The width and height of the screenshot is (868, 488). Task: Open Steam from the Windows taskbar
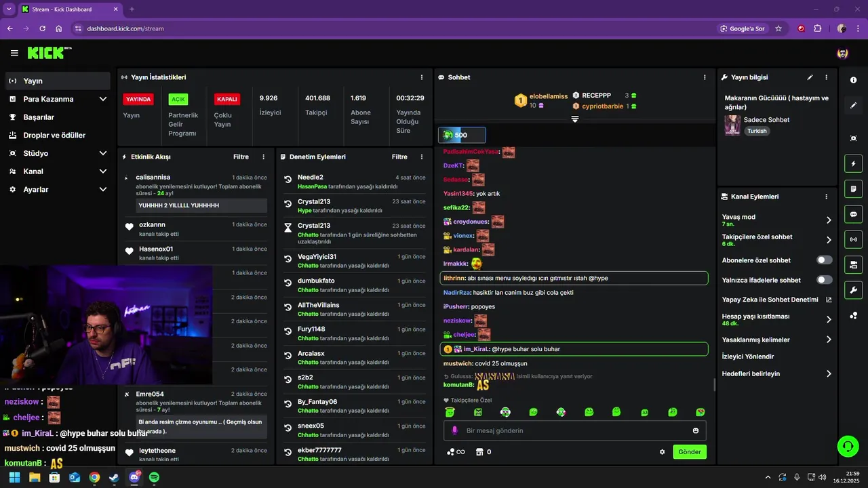[114, 477]
